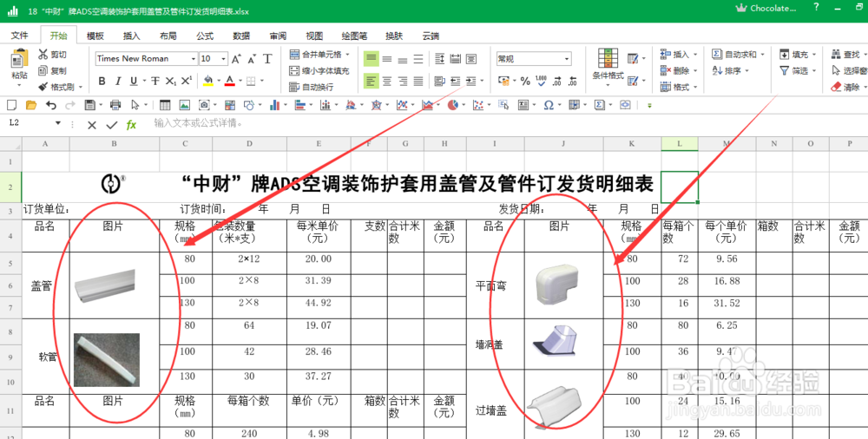The width and height of the screenshot is (868, 439).
Task: Click the fx insert function icon
Action: point(131,125)
